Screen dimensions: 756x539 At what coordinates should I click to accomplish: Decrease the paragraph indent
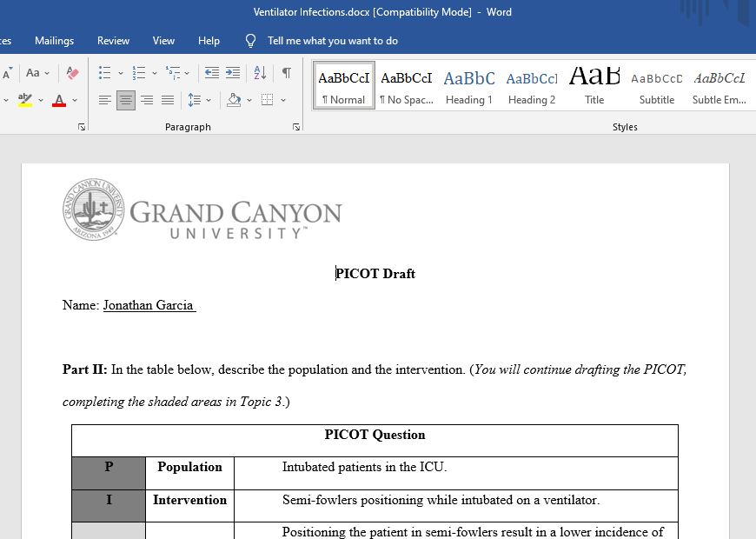tap(212, 73)
